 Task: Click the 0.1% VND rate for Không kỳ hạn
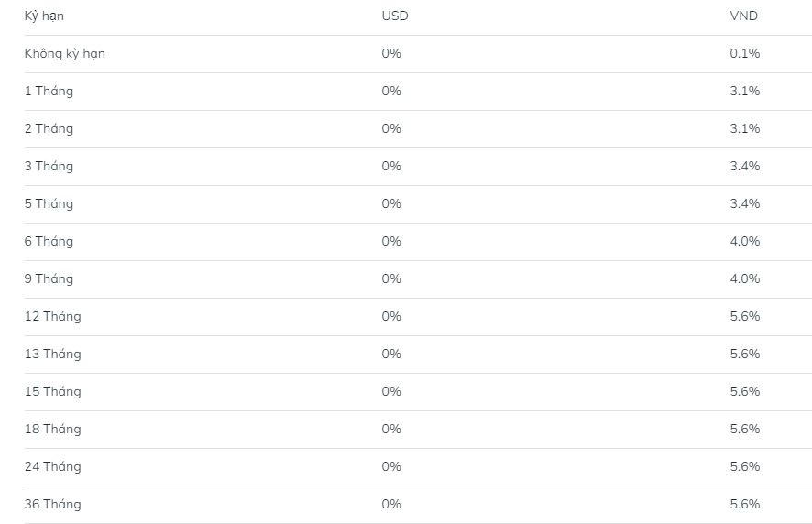(x=745, y=54)
